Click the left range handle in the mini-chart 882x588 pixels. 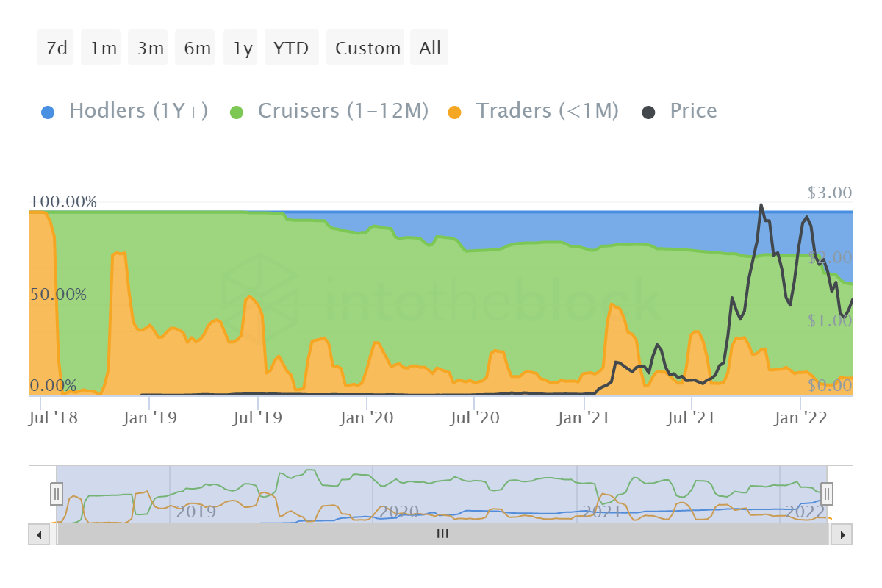pyautogui.click(x=57, y=494)
